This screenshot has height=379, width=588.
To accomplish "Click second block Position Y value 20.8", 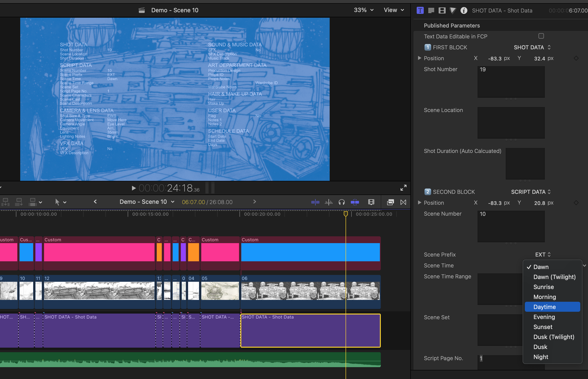I will [x=540, y=203].
